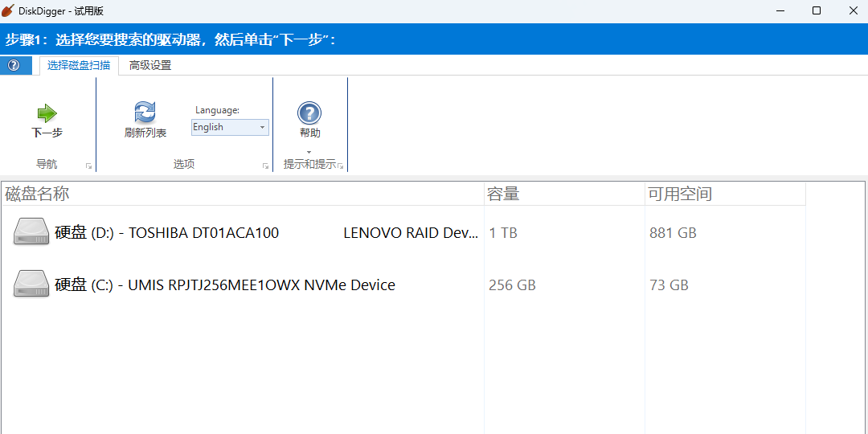Viewport: 868px width, 434px height.
Task: Switch to the 选择磁盘扫描 tab
Action: [79, 65]
